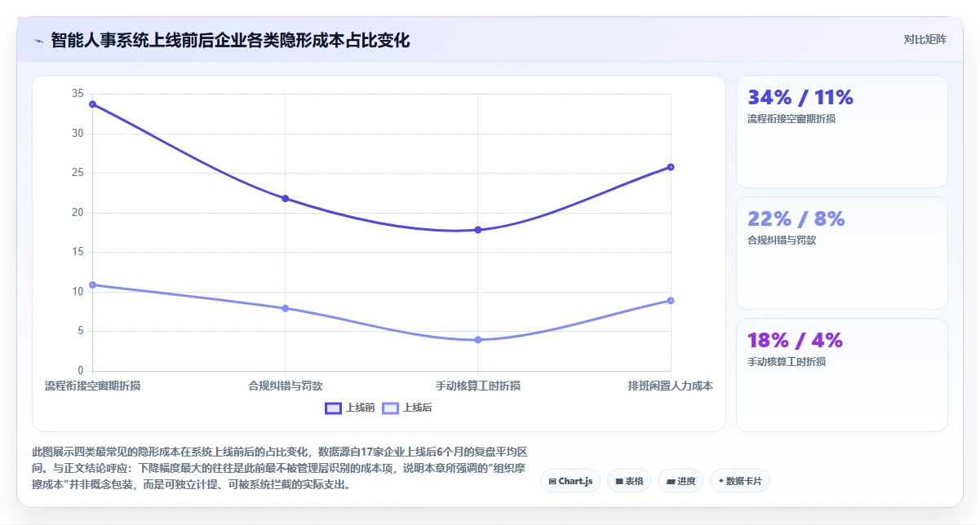980x525 pixels.
Task: Click x-axis label 手动核算工时折损
Action: point(478,386)
